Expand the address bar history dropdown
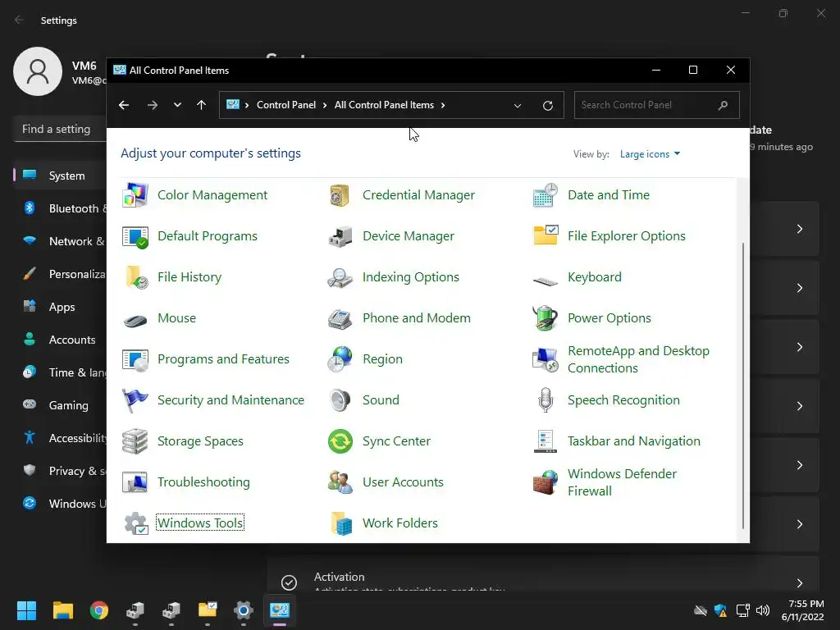Screen dimensions: 840x630 (x=518, y=106)
